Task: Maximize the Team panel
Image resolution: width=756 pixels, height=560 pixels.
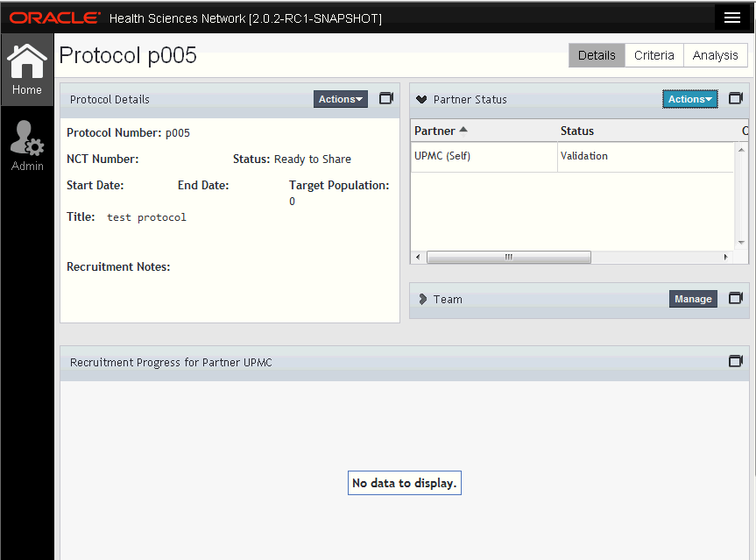Action: (736, 298)
